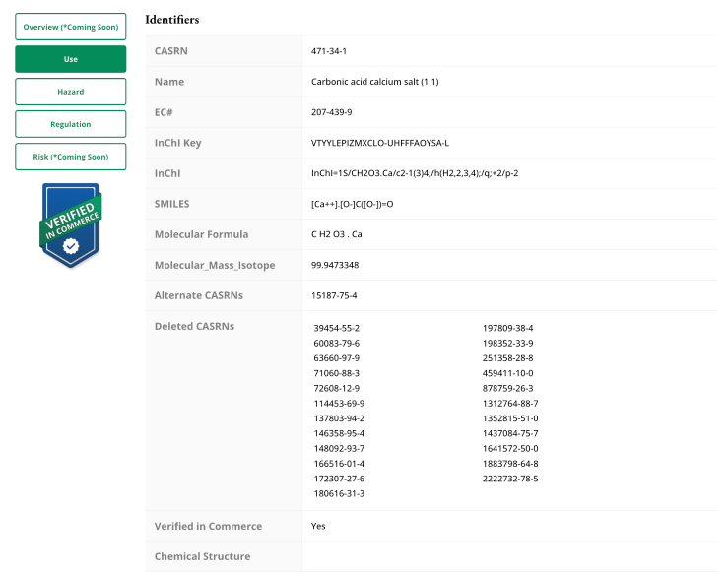
Task: Select deleted CASRN 251358-28-8
Action: (x=508, y=358)
